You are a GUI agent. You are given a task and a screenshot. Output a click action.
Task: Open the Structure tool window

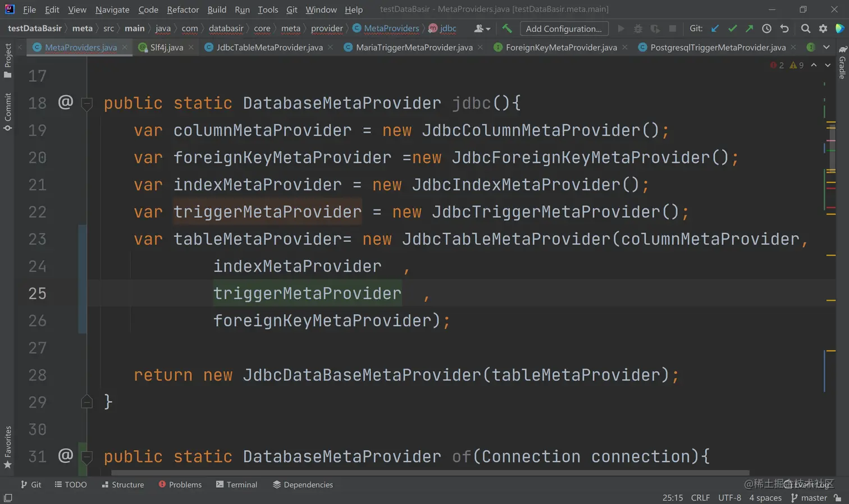coord(122,484)
